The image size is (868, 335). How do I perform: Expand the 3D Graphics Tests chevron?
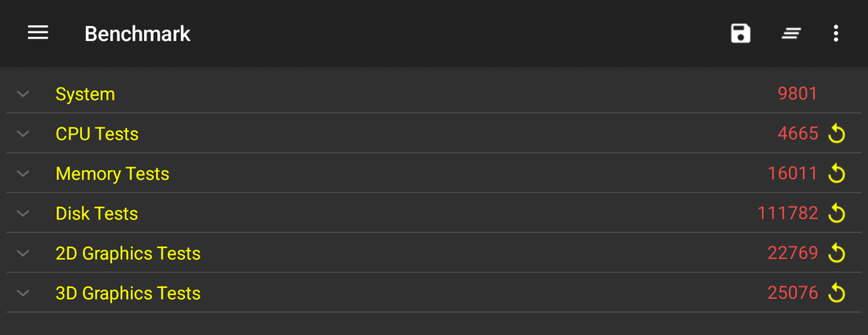coord(23,293)
